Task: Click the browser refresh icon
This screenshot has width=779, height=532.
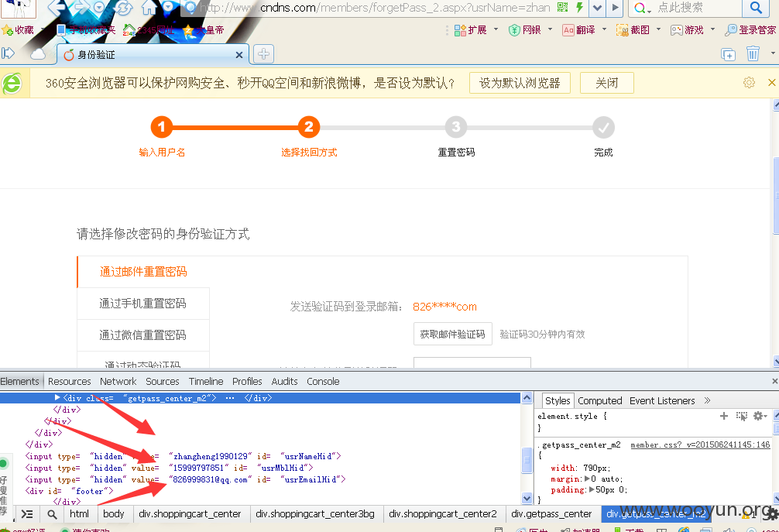Action: [122, 8]
